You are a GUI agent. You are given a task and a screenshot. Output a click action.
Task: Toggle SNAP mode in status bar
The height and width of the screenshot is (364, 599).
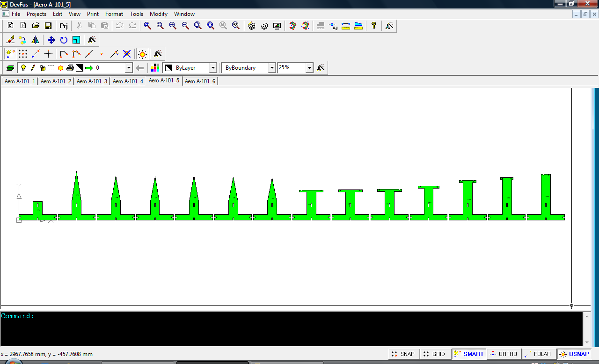pyautogui.click(x=403, y=354)
